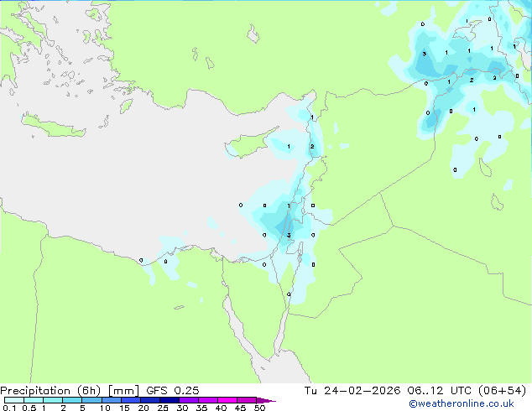Select the violet swatch between 30 and 35
Viewport: 532px width, 411px height.
tap(188, 400)
